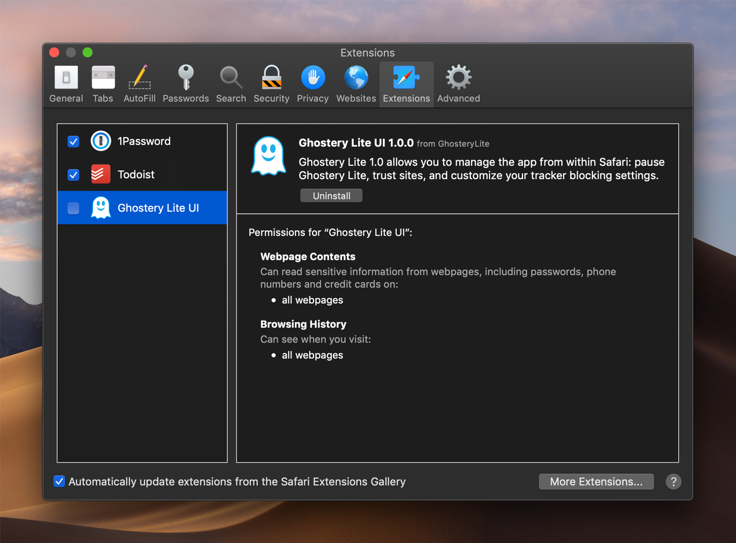Click the Todoist extension icon in list
Image resolution: width=736 pixels, height=543 pixels.
(100, 174)
